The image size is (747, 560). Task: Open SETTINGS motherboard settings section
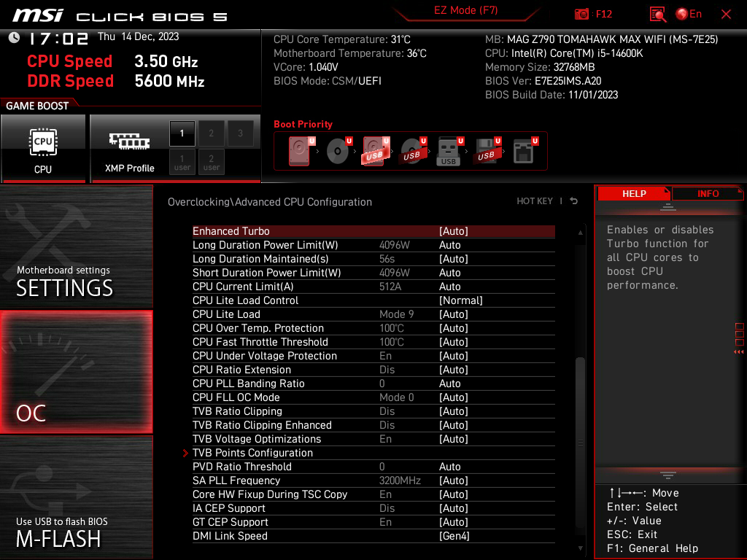click(76, 246)
